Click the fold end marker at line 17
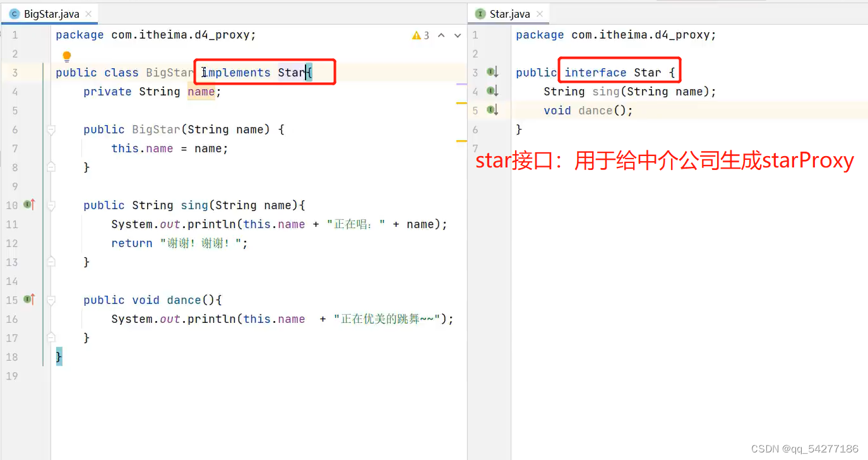The height and width of the screenshot is (460, 868). click(x=51, y=338)
